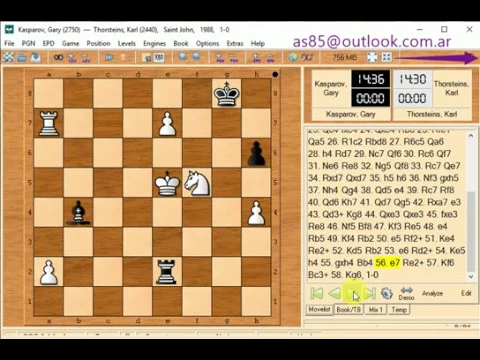Screen dimensions: 480x360
Task: Zoom in the board with magnifier plus
Action: coord(183,58)
